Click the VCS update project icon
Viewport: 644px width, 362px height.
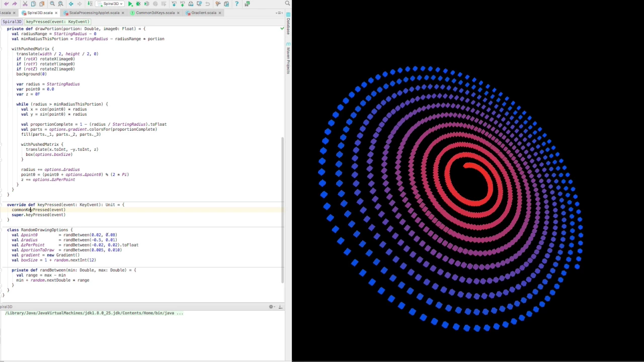174,4
